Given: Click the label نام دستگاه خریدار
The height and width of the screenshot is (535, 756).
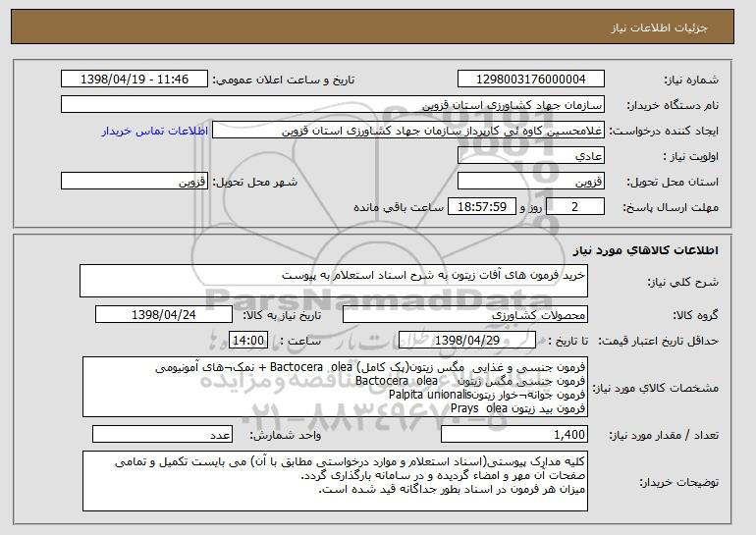Looking at the screenshot, I should (x=673, y=105).
